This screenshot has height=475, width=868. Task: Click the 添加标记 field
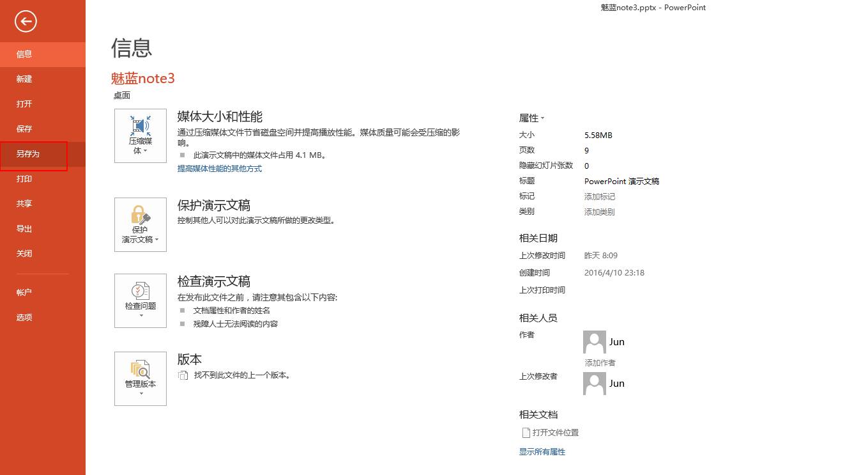click(x=600, y=197)
